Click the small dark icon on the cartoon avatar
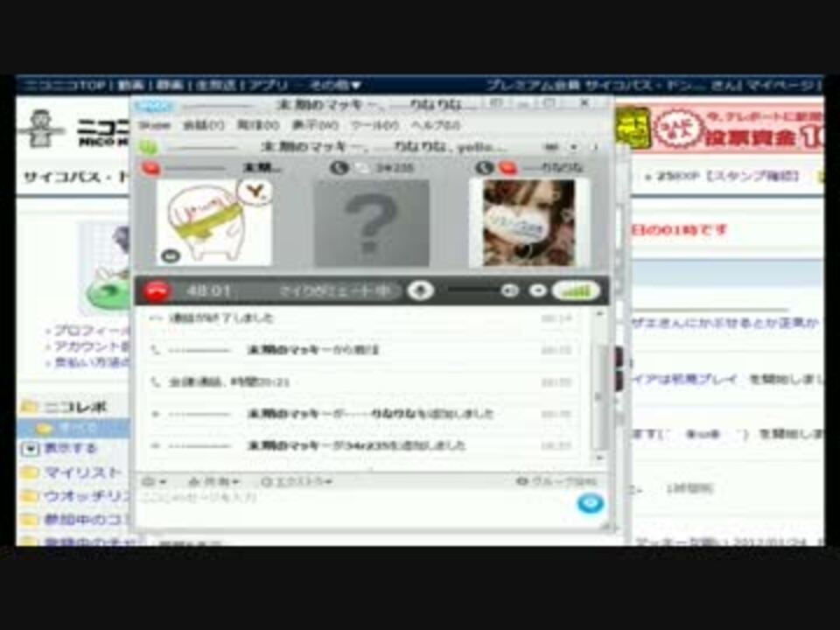The height and width of the screenshot is (630, 840). click(171, 256)
